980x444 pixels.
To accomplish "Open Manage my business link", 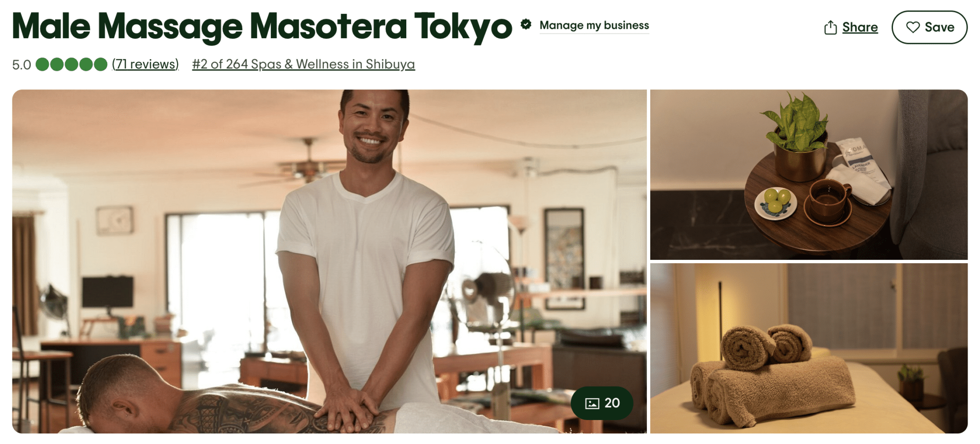I will pos(594,25).
